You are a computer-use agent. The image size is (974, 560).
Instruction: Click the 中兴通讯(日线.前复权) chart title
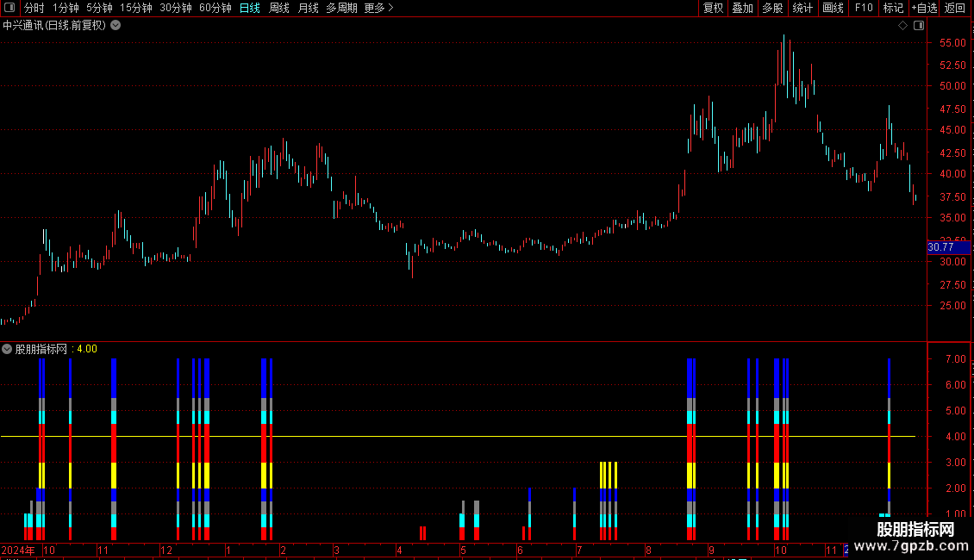click(54, 26)
